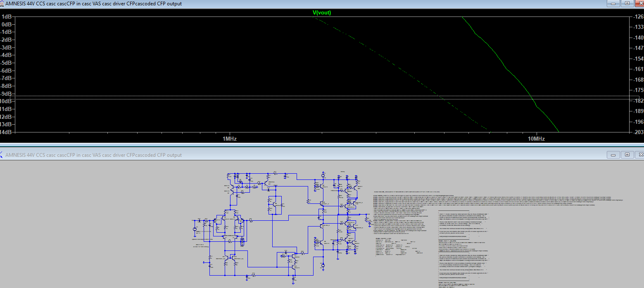644x288 pixels.
Task: Click the -3dB left axis label
Action: 6,47
